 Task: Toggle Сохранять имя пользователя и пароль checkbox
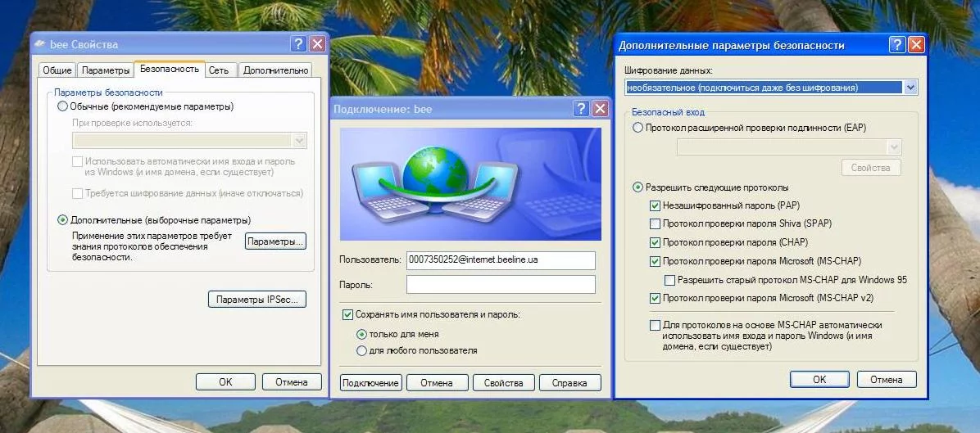[x=347, y=314]
